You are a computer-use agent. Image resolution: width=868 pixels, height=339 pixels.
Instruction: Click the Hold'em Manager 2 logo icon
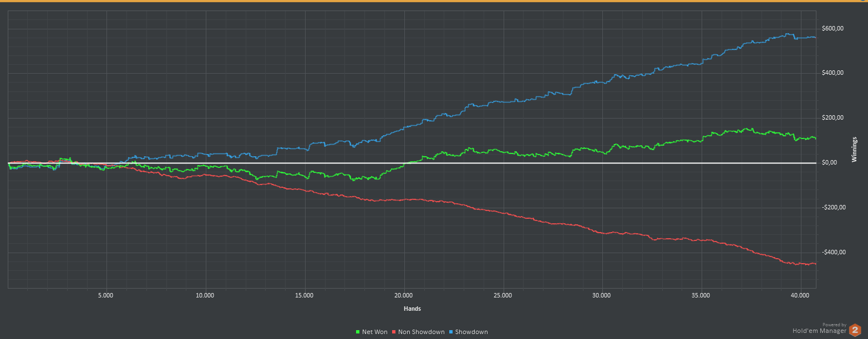tap(855, 331)
